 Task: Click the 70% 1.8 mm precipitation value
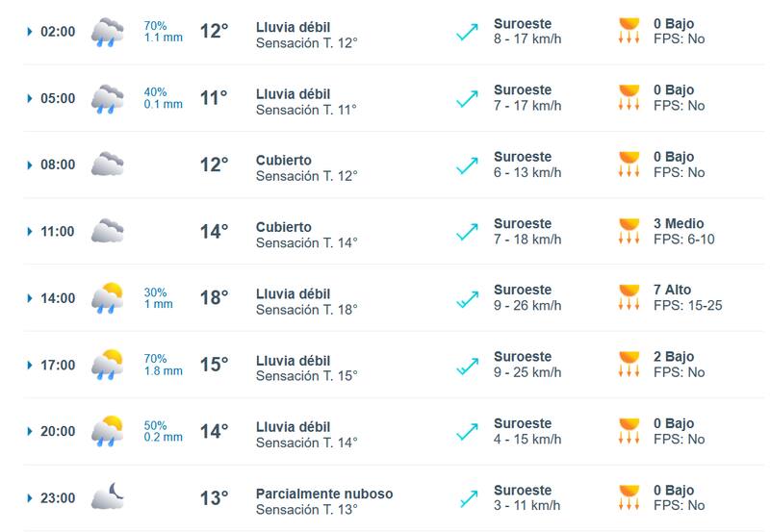pos(163,364)
